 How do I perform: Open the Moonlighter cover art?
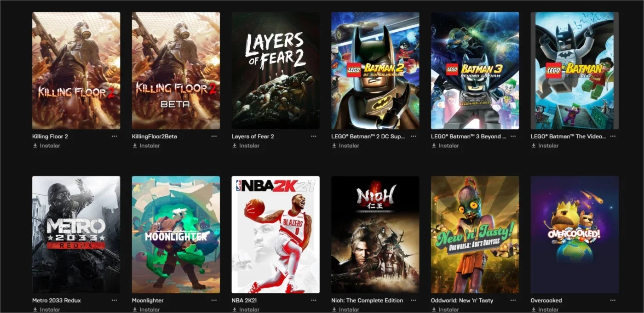click(x=176, y=234)
